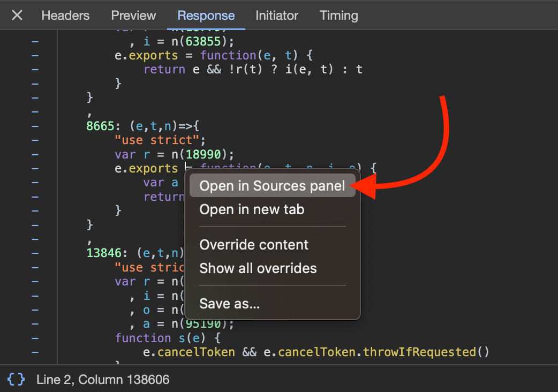Collapse the fold beside var r = n(18990)
The image size is (558, 392).
tap(35, 154)
